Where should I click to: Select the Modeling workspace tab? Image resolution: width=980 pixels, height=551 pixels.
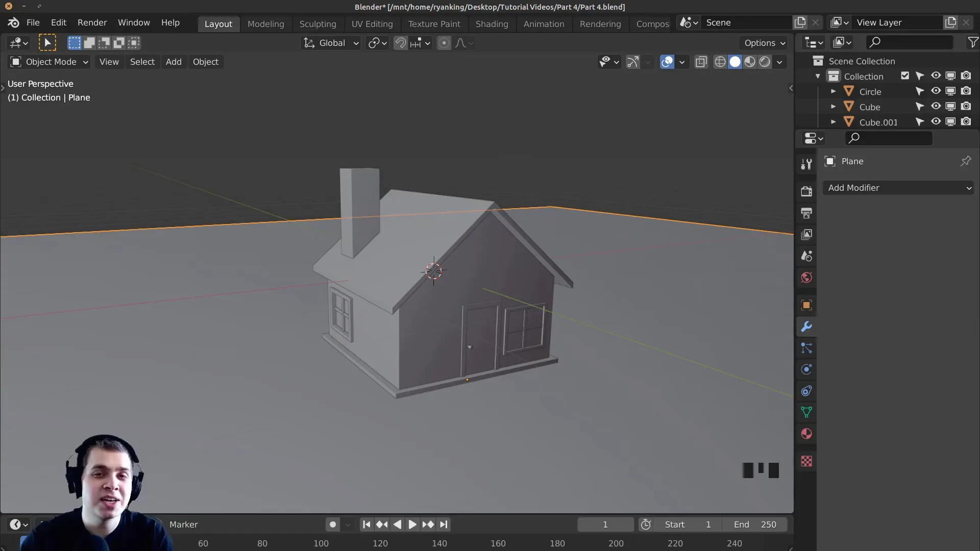266,23
